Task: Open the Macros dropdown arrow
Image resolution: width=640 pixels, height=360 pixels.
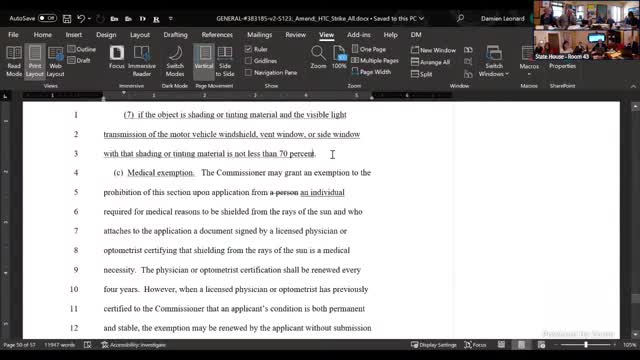Action: click(529, 74)
